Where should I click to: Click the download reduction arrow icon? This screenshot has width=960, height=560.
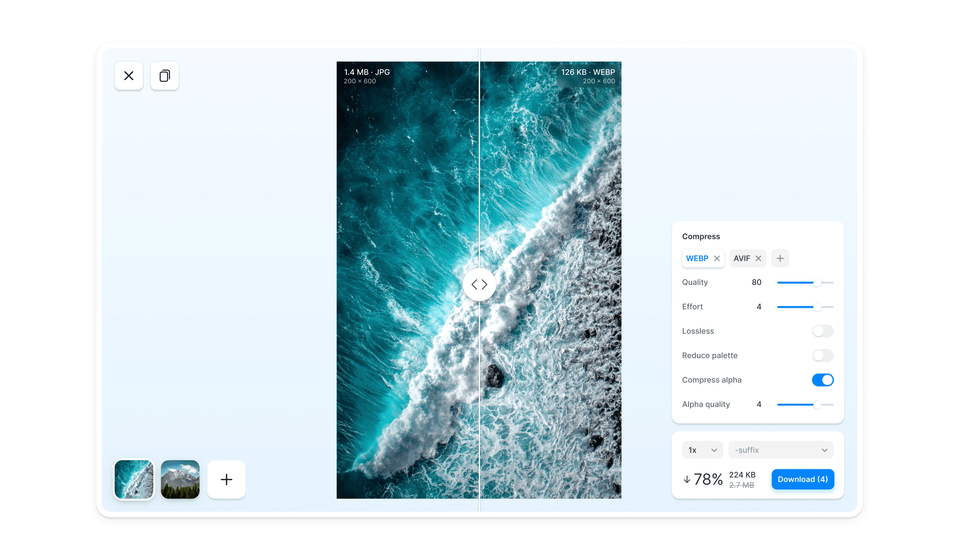[686, 479]
